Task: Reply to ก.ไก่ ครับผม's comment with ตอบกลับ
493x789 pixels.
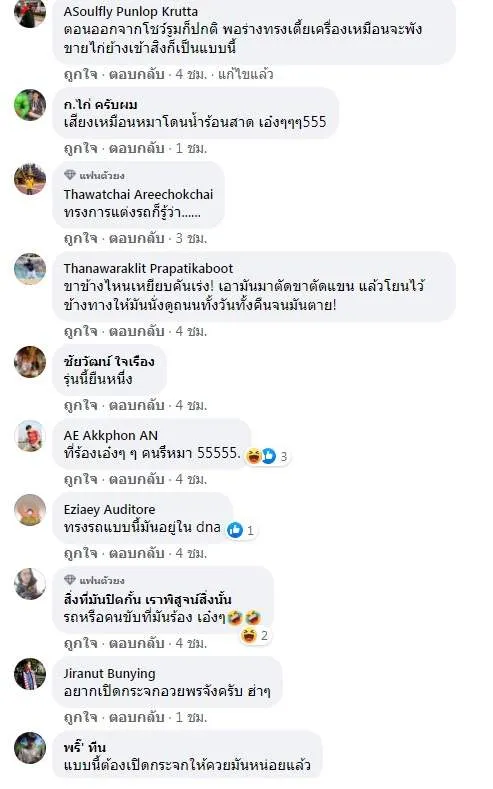Action: (137, 148)
